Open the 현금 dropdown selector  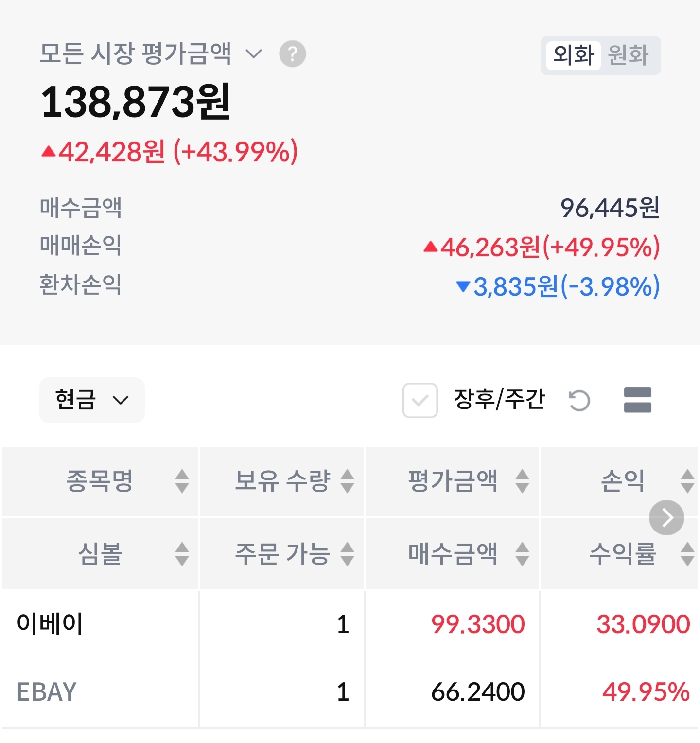point(92,400)
